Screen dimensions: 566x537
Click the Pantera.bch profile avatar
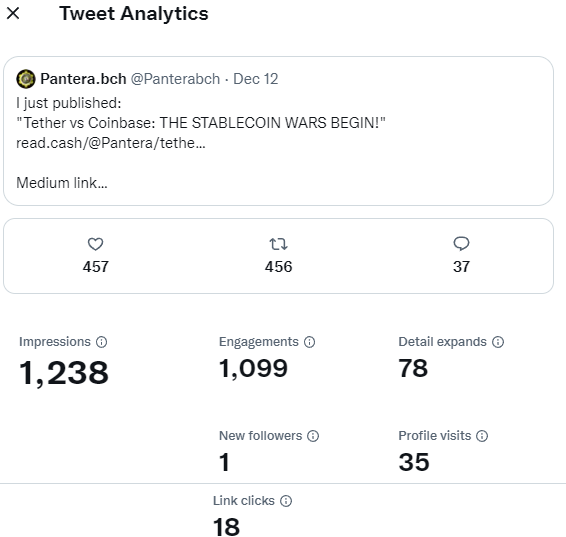coord(26,79)
